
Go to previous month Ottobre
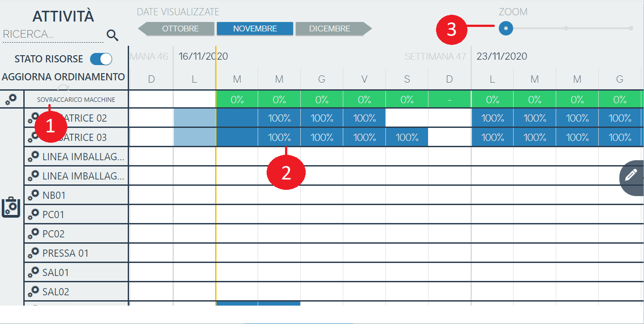(177, 29)
